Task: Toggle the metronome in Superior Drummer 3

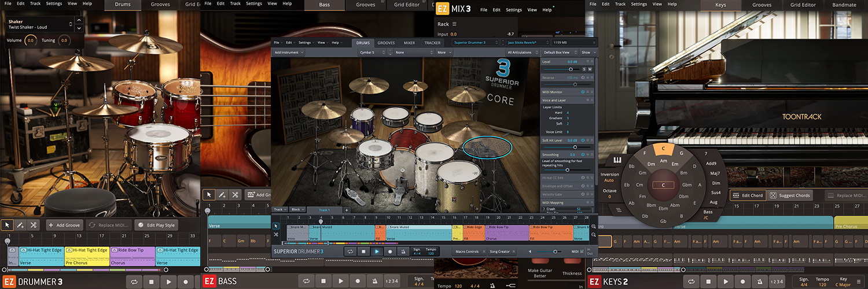Action: pos(403,251)
